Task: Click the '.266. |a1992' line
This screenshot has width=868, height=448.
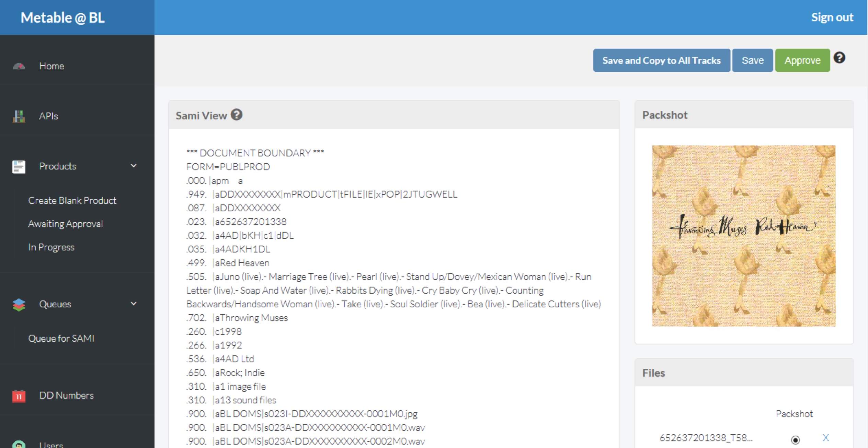Action: [214, 345]
